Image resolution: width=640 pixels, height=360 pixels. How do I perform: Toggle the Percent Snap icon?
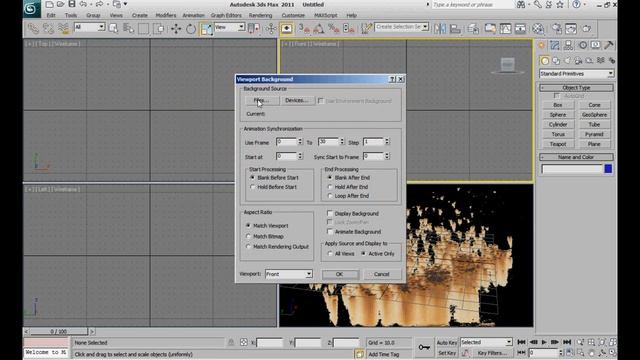(x=334, y=29)
